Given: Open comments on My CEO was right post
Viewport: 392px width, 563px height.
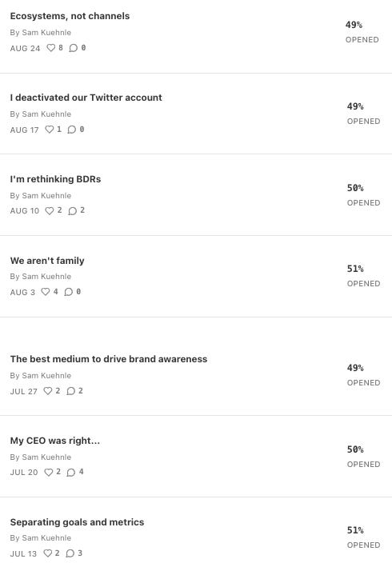Looking at the screenshot, I should pos(71,472).
